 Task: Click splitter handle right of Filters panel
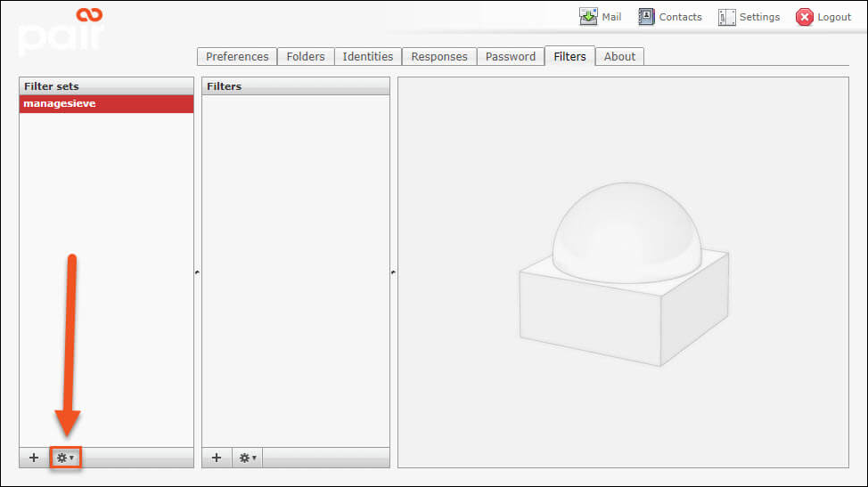coord(394,272)
